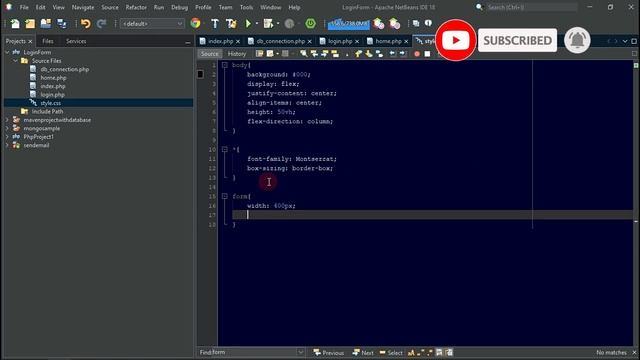Screen dimensions: 640x360
Task: Click the Undo arrow icon
Action: click(85, 24)
